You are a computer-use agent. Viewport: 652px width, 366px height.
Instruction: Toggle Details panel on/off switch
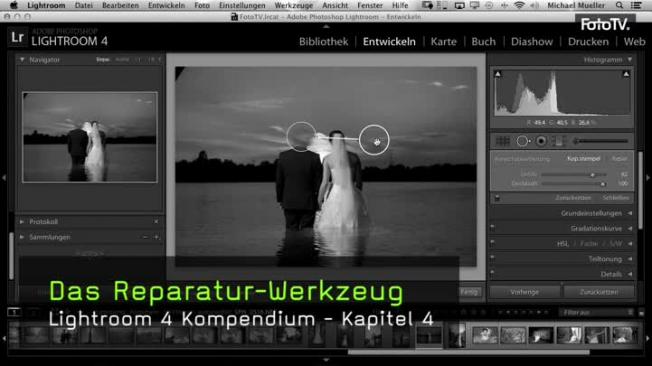click(493, 274)
